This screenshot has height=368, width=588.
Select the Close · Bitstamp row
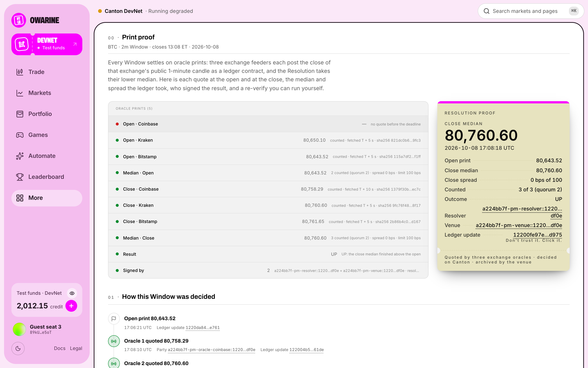point(268,222)
